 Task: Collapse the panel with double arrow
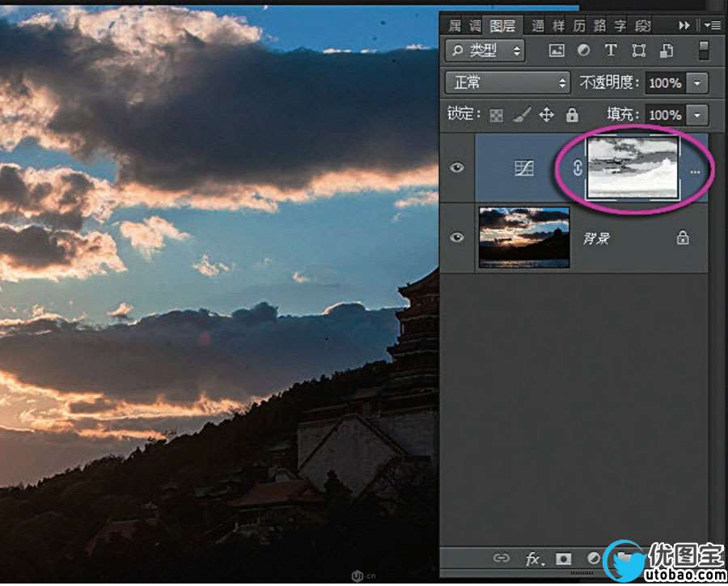click(x=684, y=26)
